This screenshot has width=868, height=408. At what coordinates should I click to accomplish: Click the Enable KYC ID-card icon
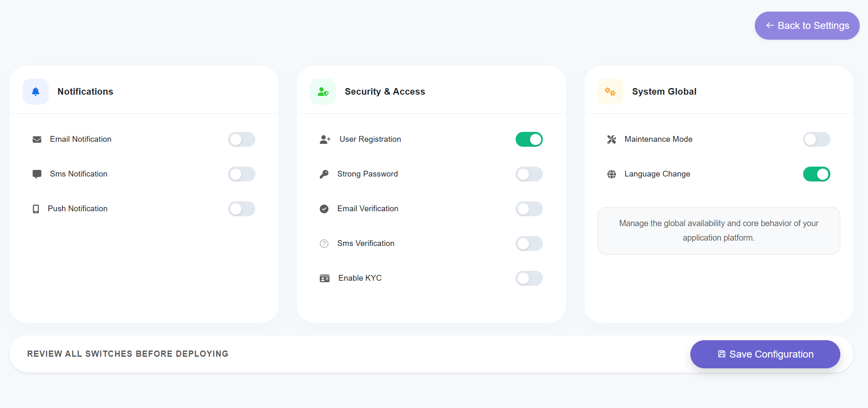(x=324, y=278)
